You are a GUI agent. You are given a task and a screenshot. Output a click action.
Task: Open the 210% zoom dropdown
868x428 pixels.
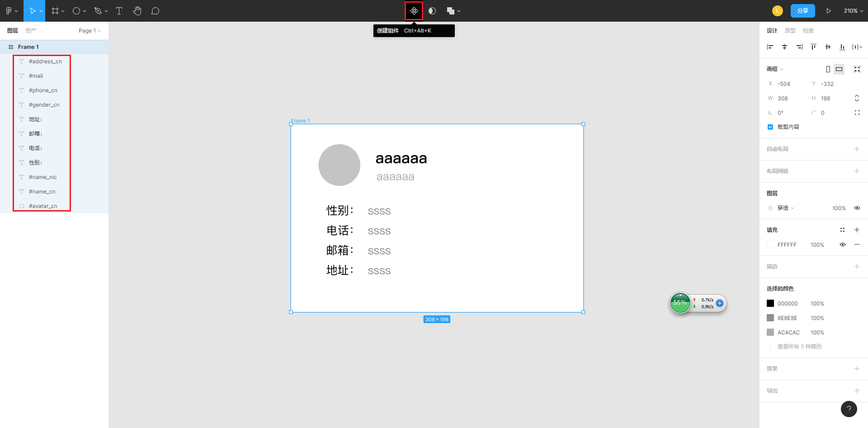(854, 11)
